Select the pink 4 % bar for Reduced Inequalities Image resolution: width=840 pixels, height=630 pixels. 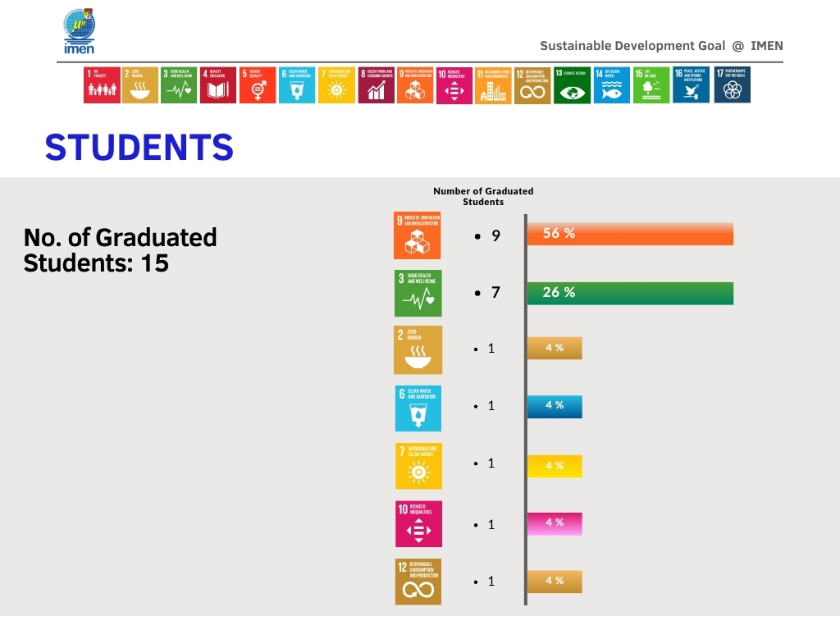pos(555,523)
